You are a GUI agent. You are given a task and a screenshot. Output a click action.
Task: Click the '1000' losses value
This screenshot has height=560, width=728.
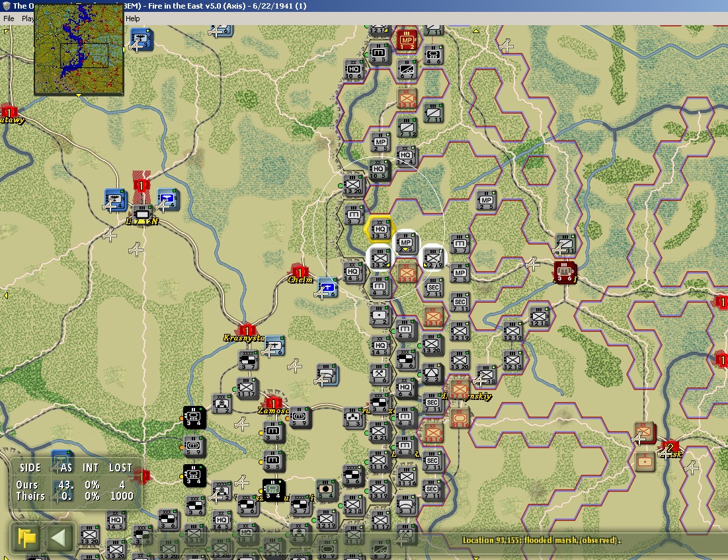(x=122, y=496)
